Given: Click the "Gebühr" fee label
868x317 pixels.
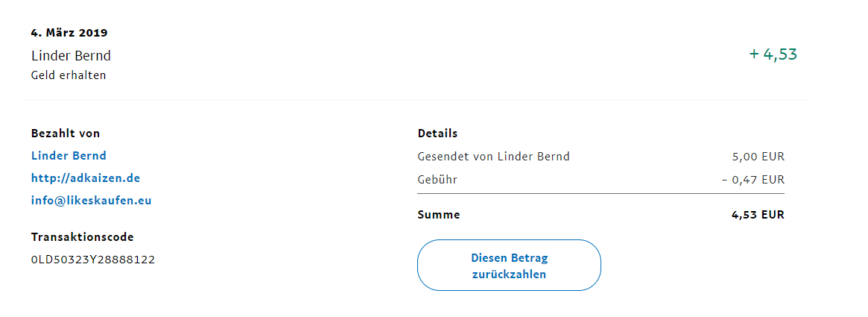Looking at the screenshot, I should pos(438,180).
